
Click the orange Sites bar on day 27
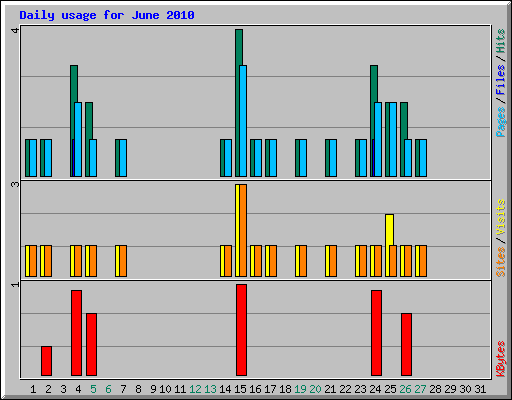click(423, 261)
